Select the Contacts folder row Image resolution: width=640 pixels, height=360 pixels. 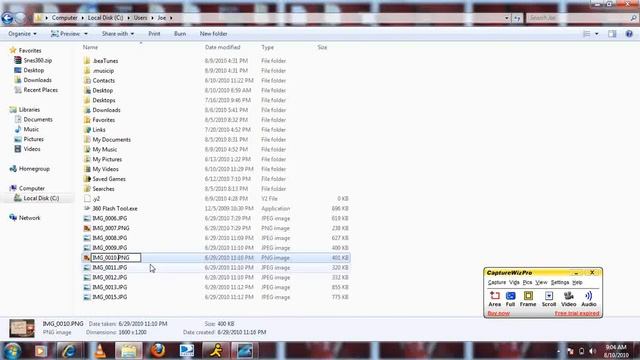point(216,80)
